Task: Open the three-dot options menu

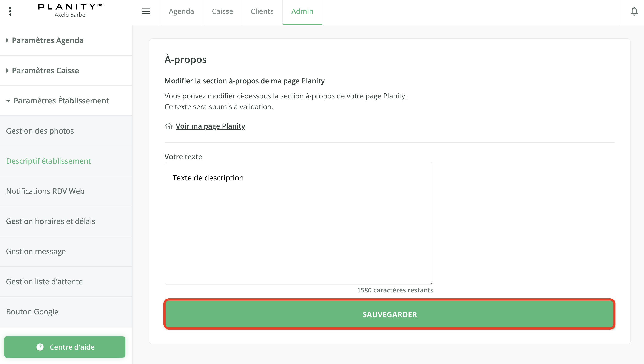Action: [10, 11]
